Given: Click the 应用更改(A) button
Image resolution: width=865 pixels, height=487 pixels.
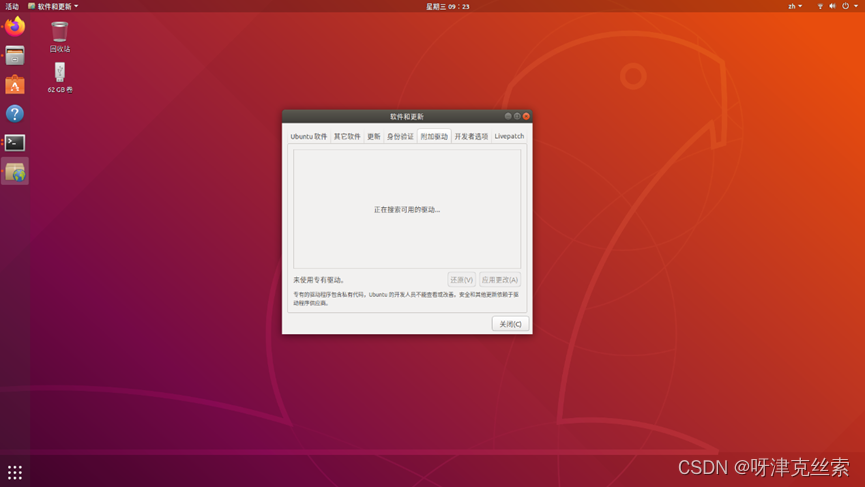Looking at the screenshot, I should pyautogui.click(x=500, y=280).
